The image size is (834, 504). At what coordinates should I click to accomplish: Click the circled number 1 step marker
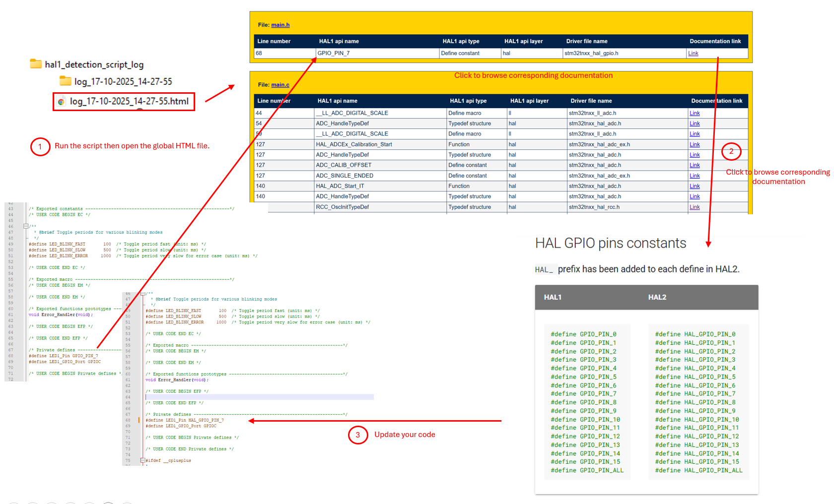pyautogui.click(x=40, y=147)
